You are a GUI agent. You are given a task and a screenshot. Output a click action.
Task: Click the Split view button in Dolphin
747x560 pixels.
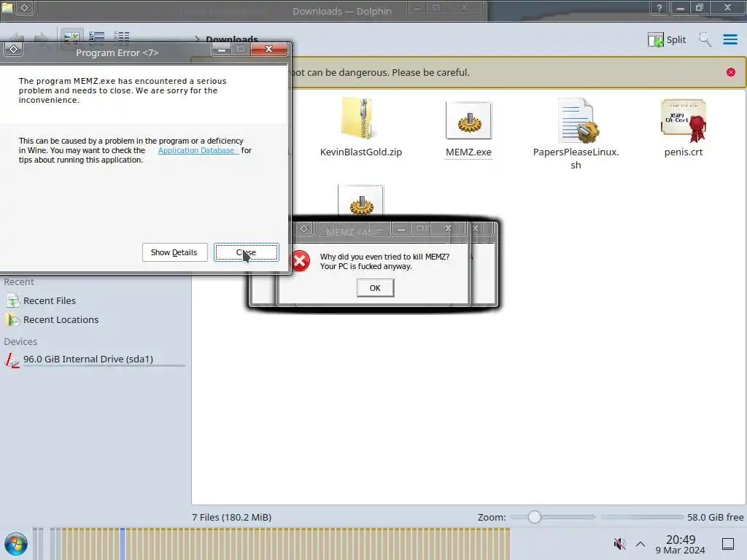(x=667, y=39)
